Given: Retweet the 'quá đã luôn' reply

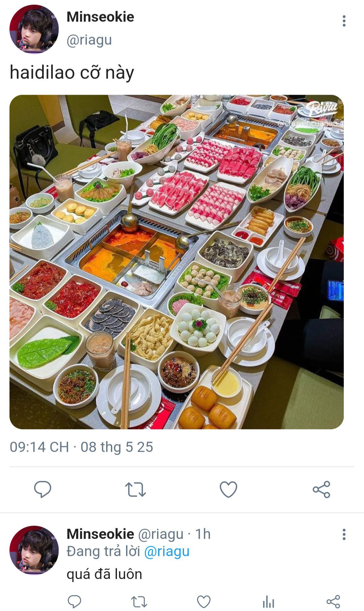Looking at the screenshot, I should tap(139, 602).
